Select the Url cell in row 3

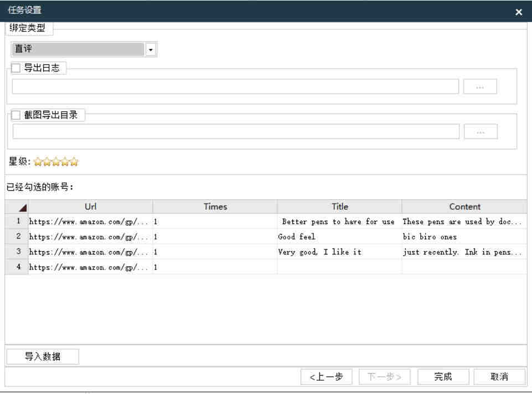(x=90, y=252)
